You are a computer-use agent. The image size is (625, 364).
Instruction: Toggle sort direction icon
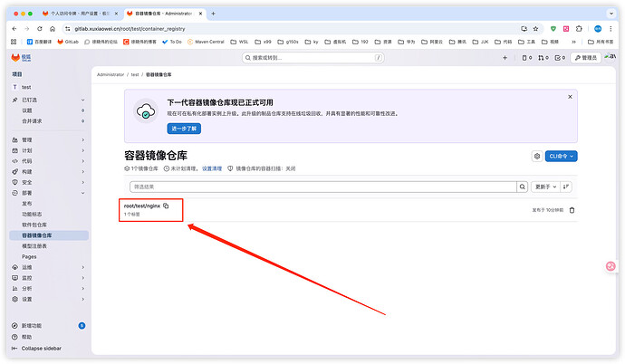[x=567, y=187]
